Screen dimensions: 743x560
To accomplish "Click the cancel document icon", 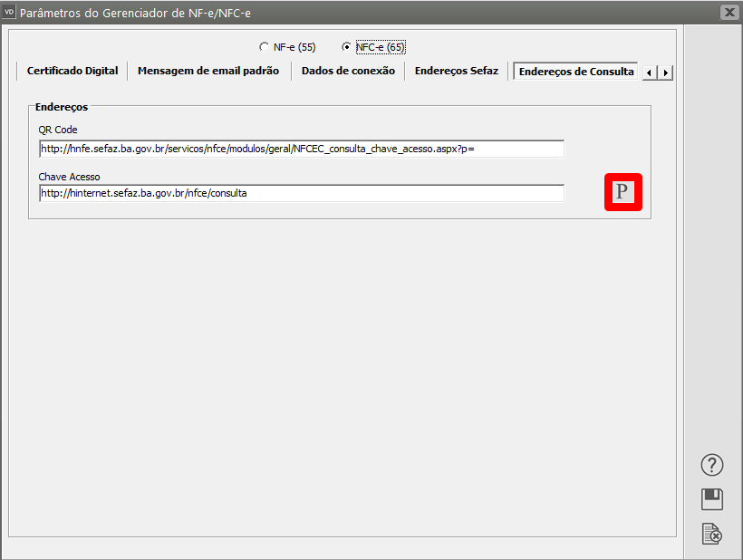I will (x=711, y=534).
